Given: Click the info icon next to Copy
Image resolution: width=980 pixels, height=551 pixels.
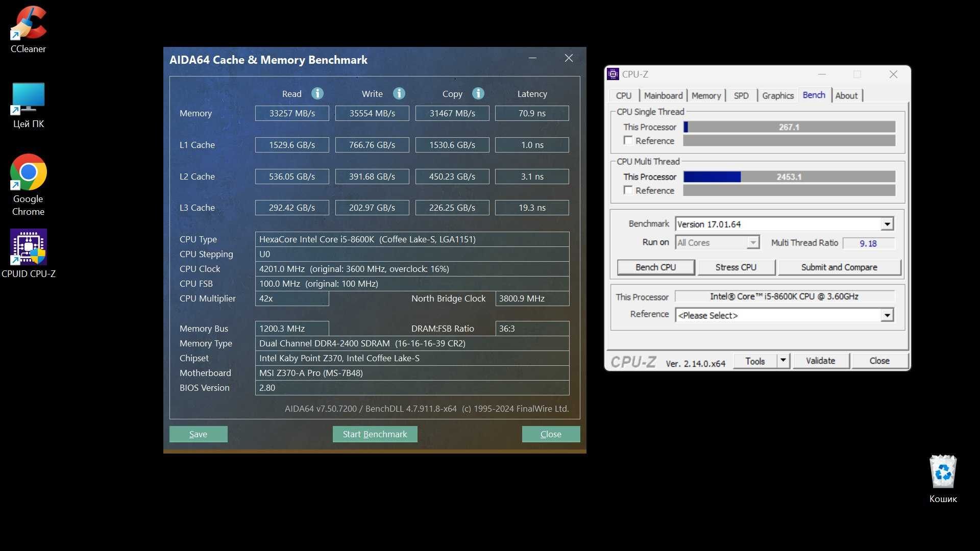Looking at the screenshot, I should coord(478,93).
